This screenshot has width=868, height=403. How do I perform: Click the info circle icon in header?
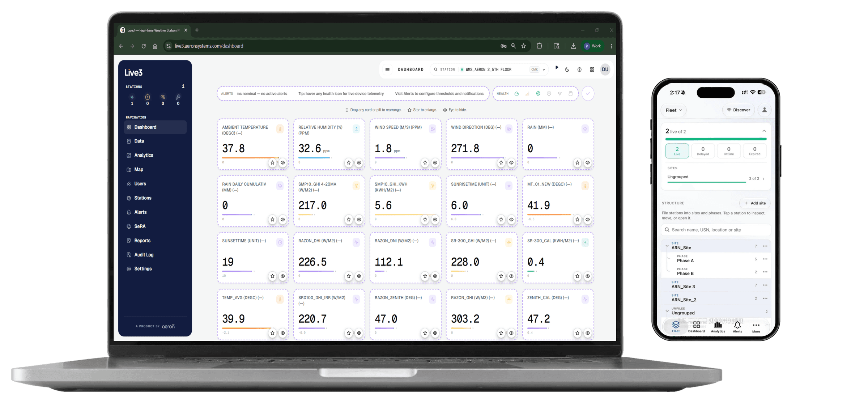click(x=579, y=69)
